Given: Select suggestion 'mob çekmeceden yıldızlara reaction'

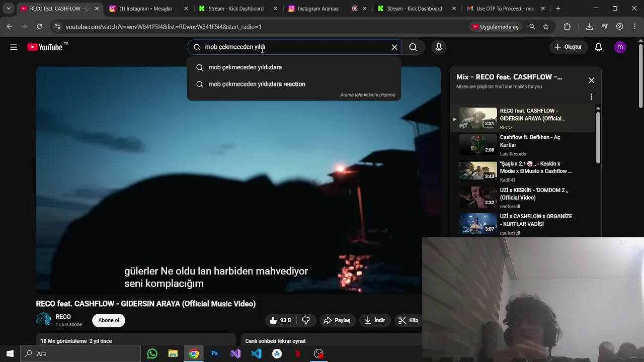Looking at the screenshot, I should coord(294,84).
